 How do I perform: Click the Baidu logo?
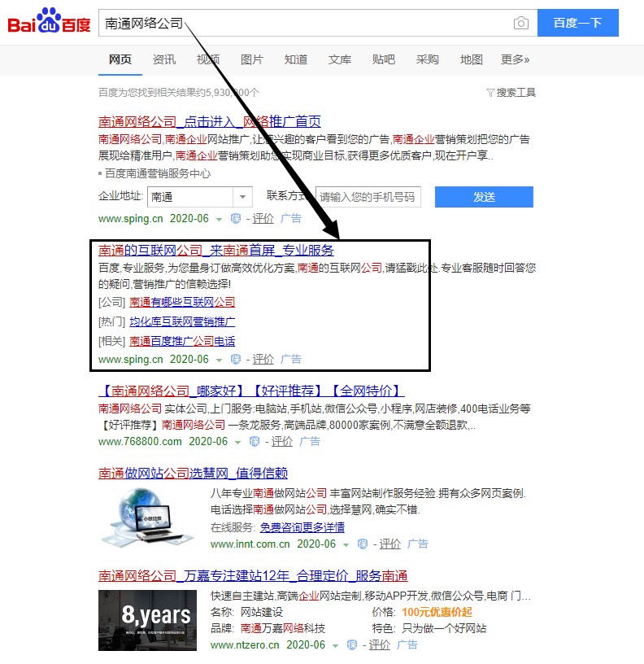(49, 21)
